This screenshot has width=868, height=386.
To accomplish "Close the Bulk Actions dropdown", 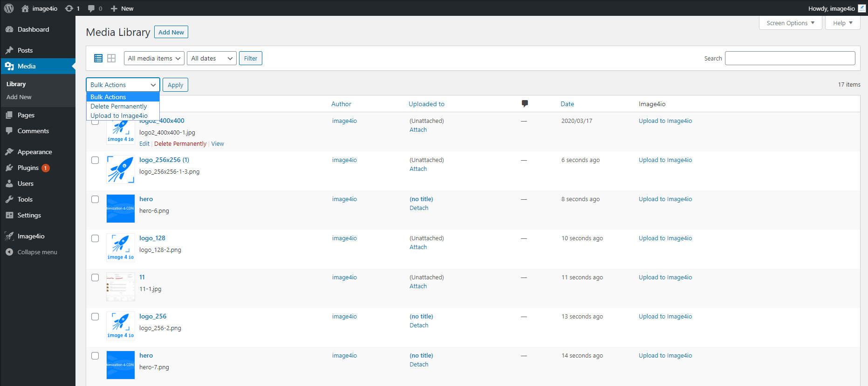I will (x=123, y=85).
